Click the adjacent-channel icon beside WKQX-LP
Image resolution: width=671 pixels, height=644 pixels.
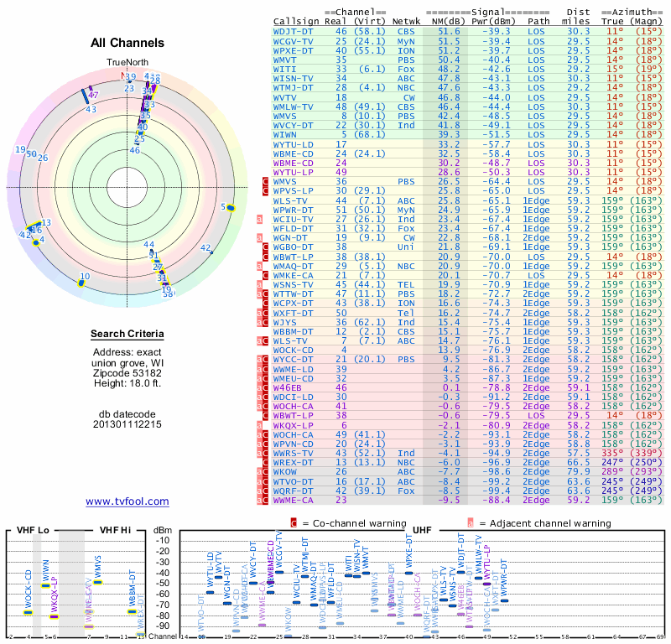click(x=259, y=425)
